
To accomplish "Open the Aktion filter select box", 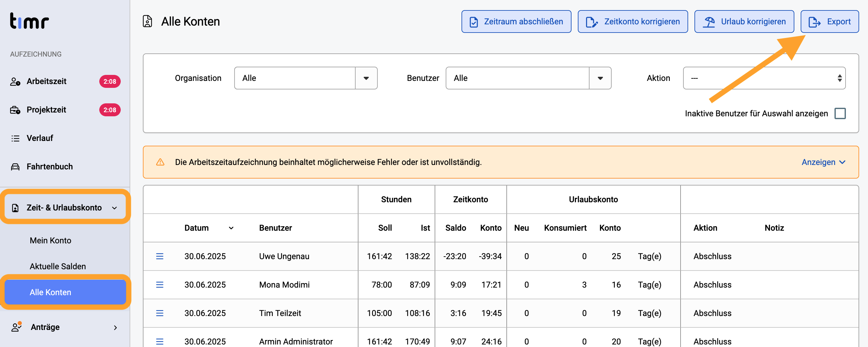I will 764,78.
